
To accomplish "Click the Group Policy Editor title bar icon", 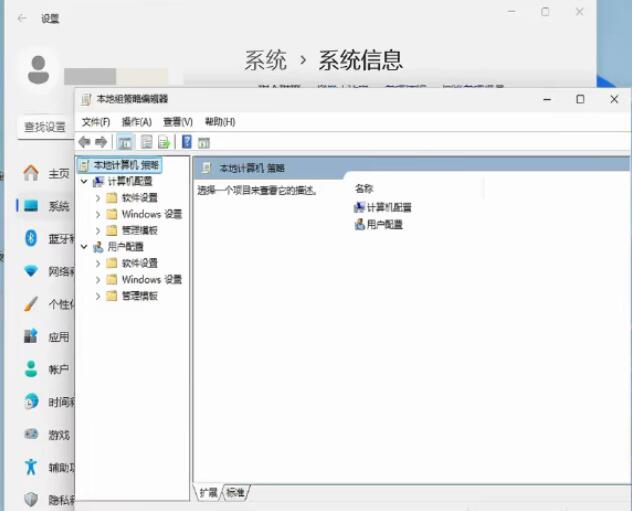I will (x=85, y=99).
